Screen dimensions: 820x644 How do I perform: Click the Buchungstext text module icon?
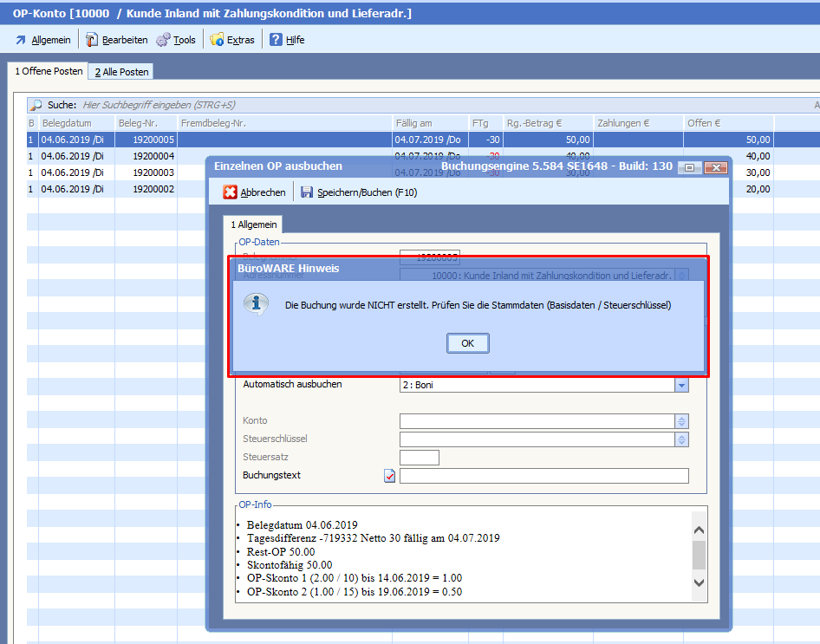pyautogui.click(x=389, y=476)
